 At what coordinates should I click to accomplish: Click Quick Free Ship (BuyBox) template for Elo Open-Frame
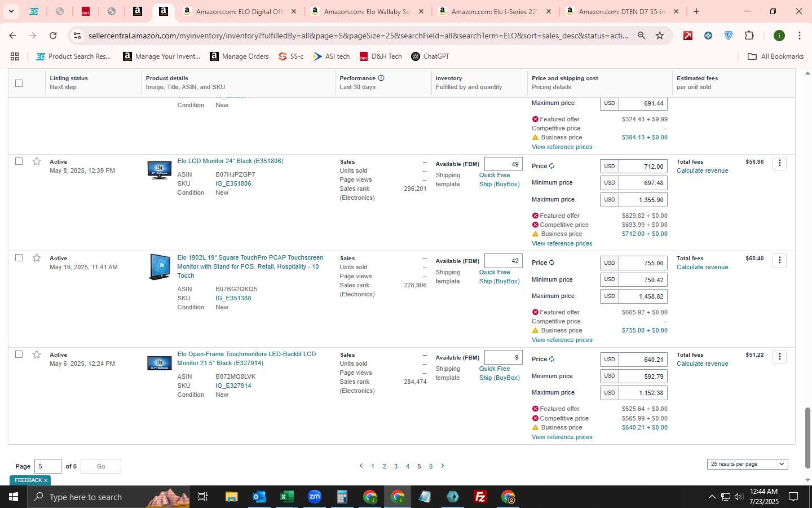click(499, 373)
